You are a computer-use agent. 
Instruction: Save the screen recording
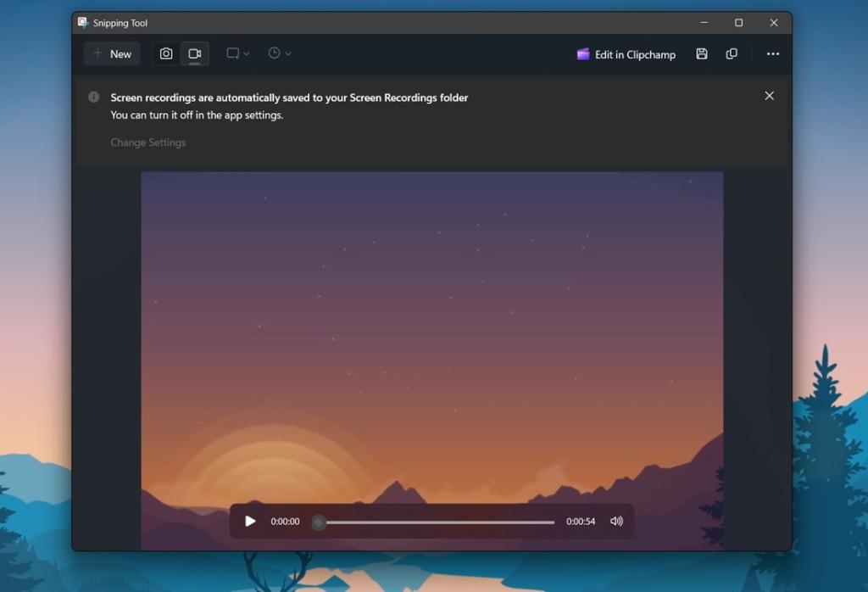701,53
